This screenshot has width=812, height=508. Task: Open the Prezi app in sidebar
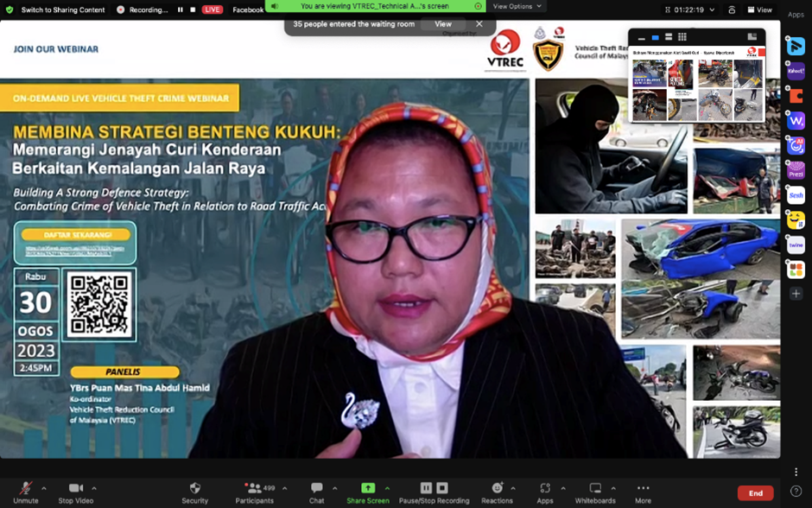(x=796, y=171)
